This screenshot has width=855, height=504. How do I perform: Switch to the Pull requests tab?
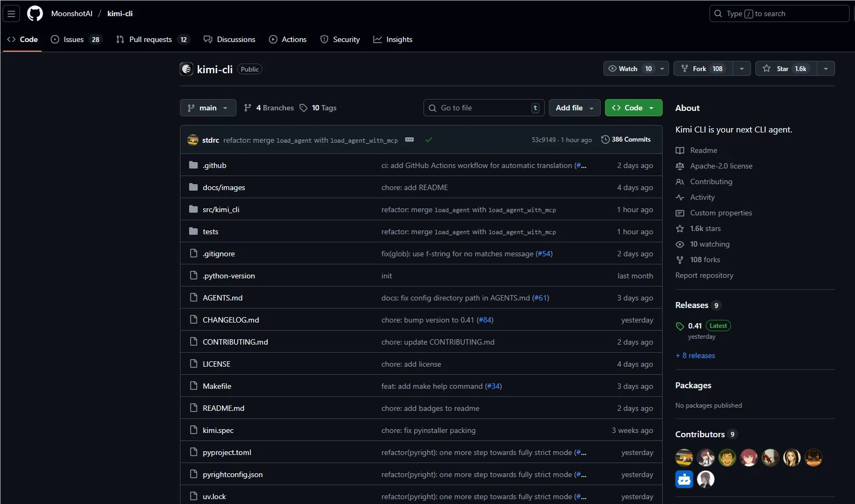coord(150,39)
